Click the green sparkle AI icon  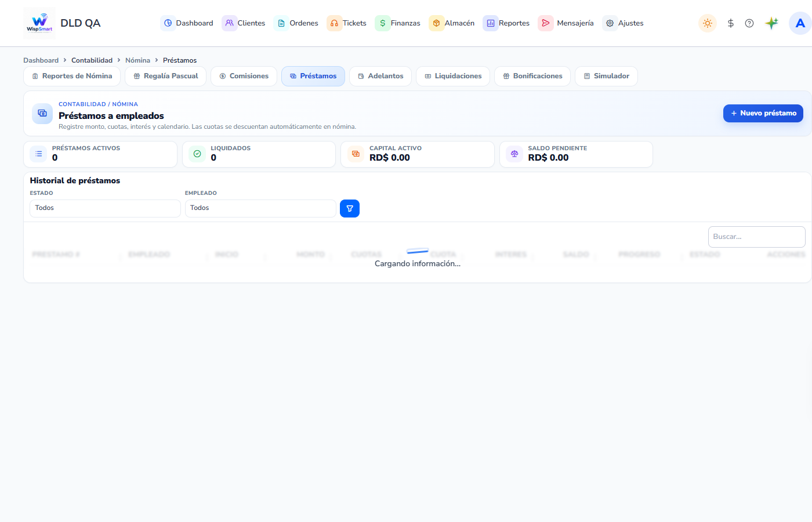pyautogui.click(x=771, y=23)
